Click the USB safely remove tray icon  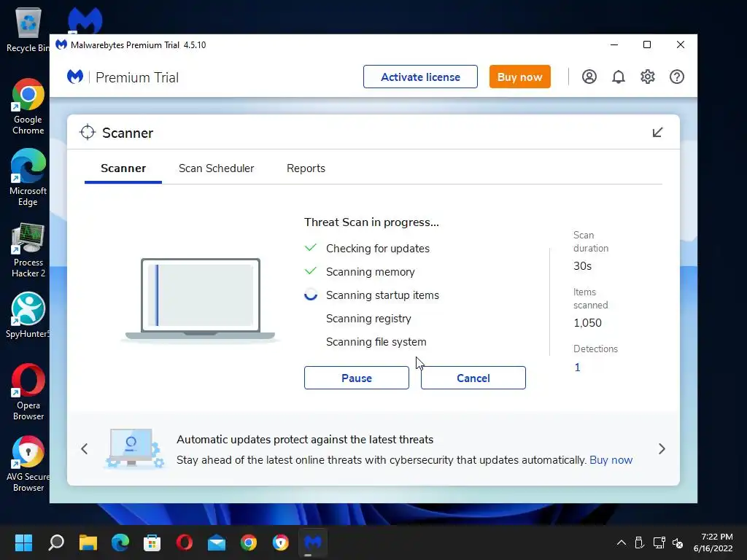(x=639, y=542)
